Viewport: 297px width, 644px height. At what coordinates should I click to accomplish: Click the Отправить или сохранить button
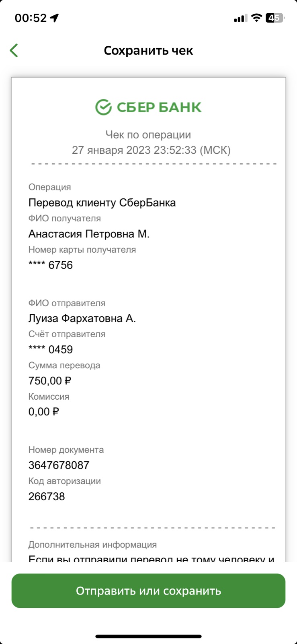pyautogui.click(x=148, y=590)
